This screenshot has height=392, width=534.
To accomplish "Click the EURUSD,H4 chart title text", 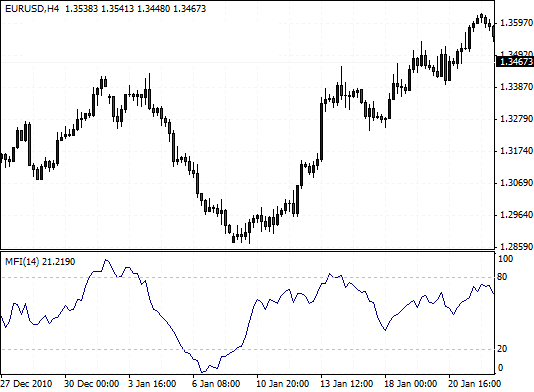I will 32,9.
